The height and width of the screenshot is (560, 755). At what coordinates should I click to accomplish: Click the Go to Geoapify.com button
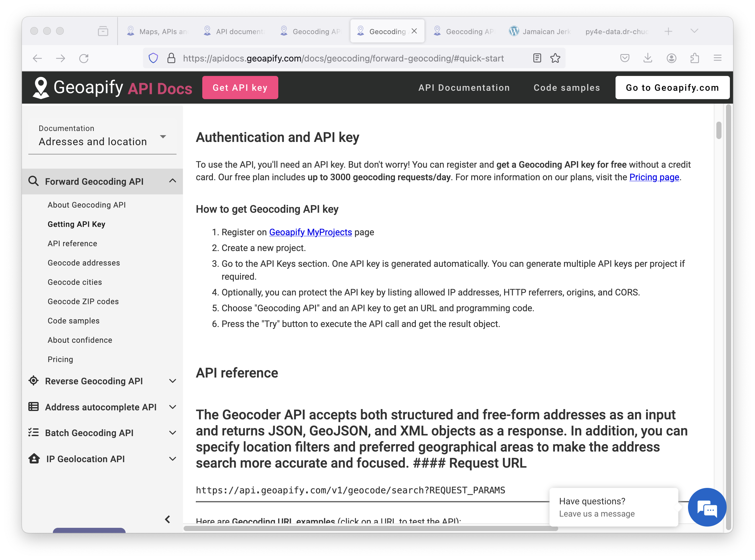point(672,88)
